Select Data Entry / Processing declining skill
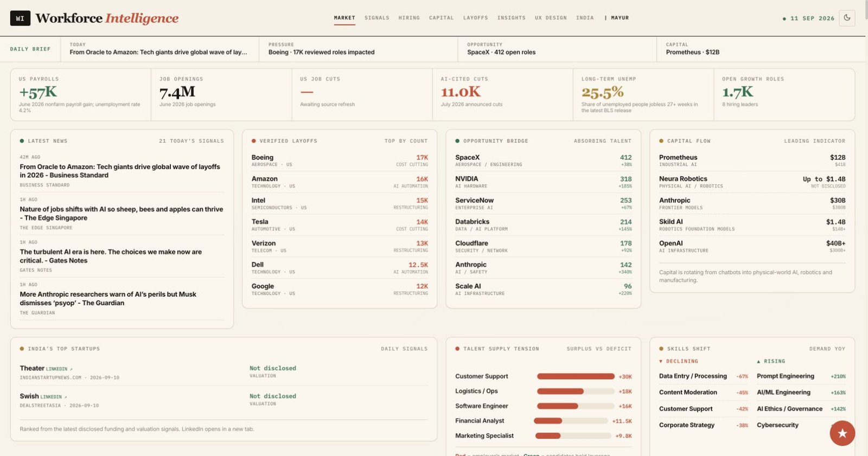 704,376
